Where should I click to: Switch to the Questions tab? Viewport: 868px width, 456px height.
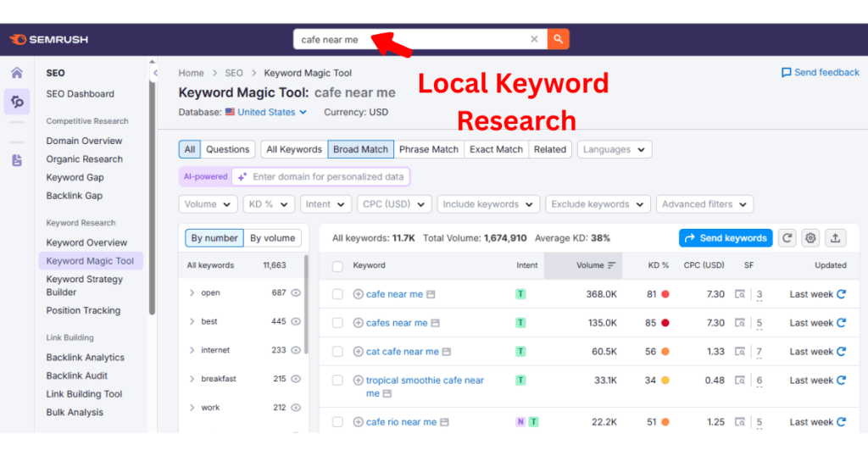(x=227, y=149)
